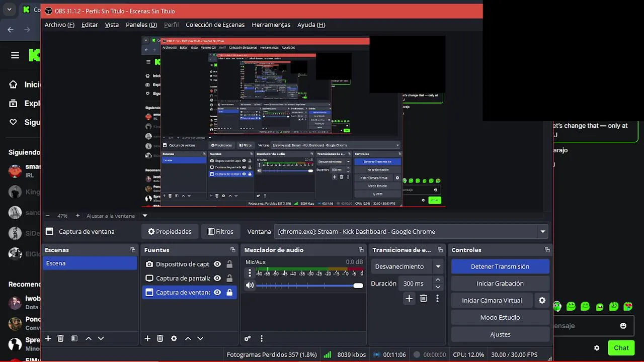Viewport: 644px width, 362px height.
Task: Pop out the Transiciones dock with its float icon
Action: tap(440, 250)
